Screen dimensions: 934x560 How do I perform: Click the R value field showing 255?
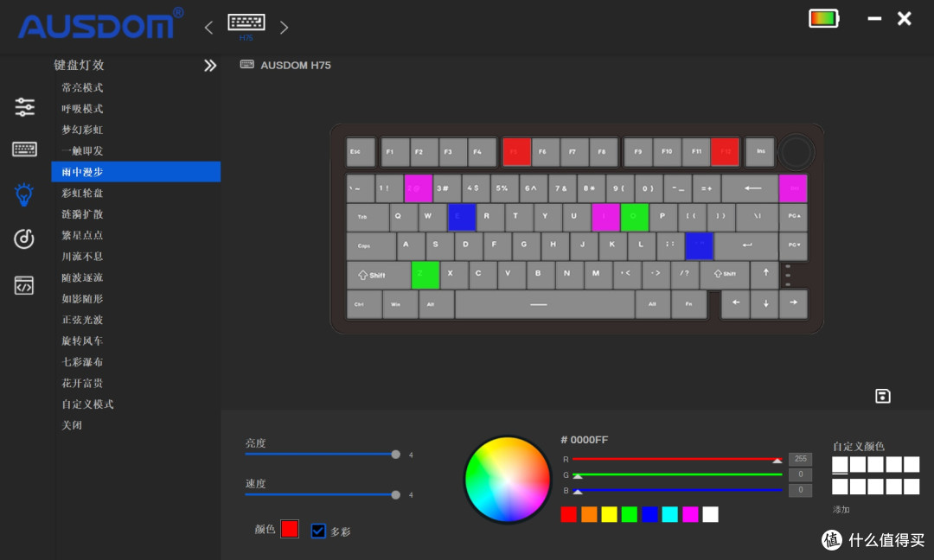(800, 459)
